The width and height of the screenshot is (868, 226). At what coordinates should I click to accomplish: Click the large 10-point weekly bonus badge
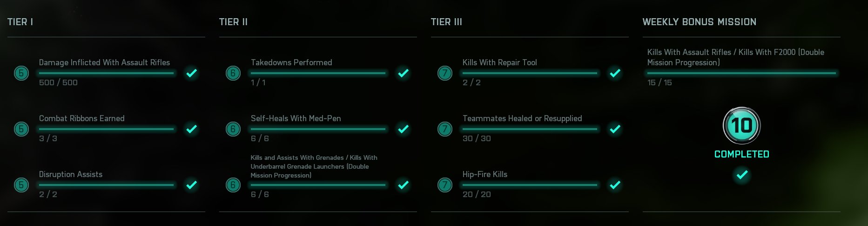[741, 126]
